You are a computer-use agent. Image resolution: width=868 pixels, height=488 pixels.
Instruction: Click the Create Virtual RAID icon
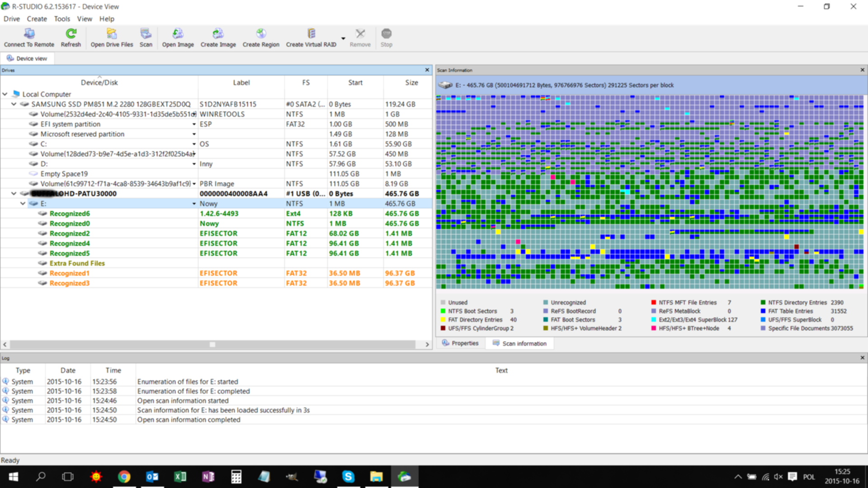311,38
